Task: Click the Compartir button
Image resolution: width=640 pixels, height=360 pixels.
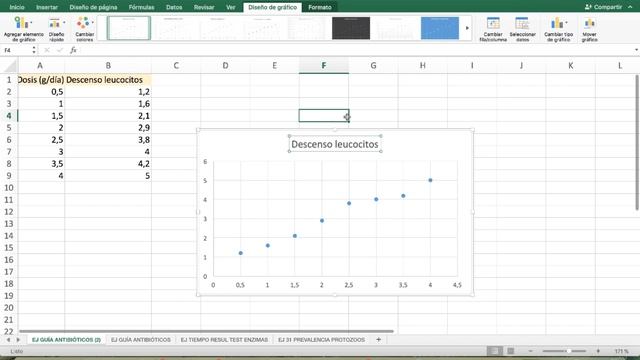Action: click(603, 7)
